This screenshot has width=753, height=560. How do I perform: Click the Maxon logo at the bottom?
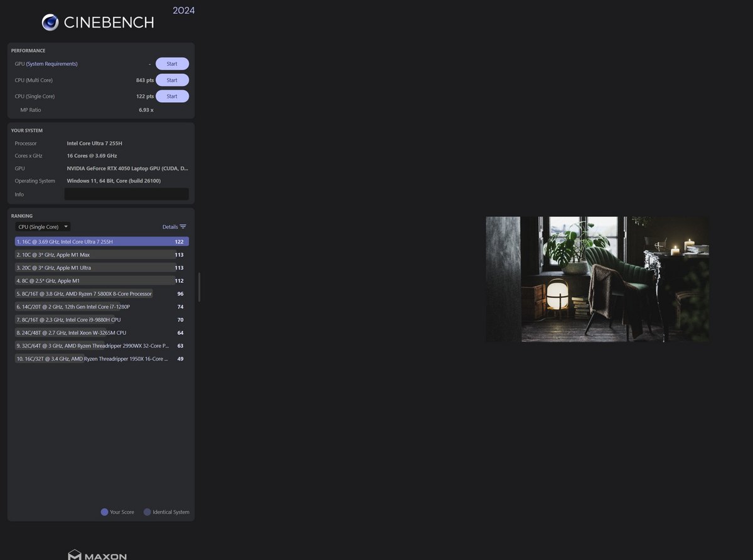coord(97,554)
